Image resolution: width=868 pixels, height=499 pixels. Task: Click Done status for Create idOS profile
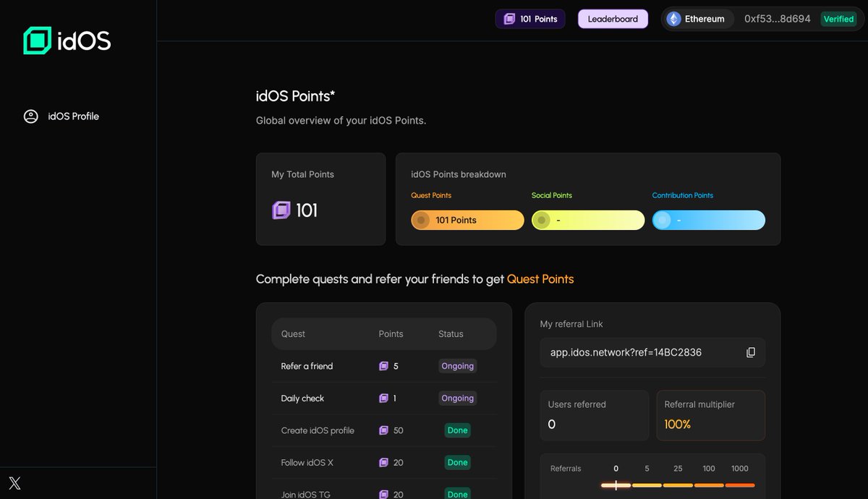tap(457, 430)
